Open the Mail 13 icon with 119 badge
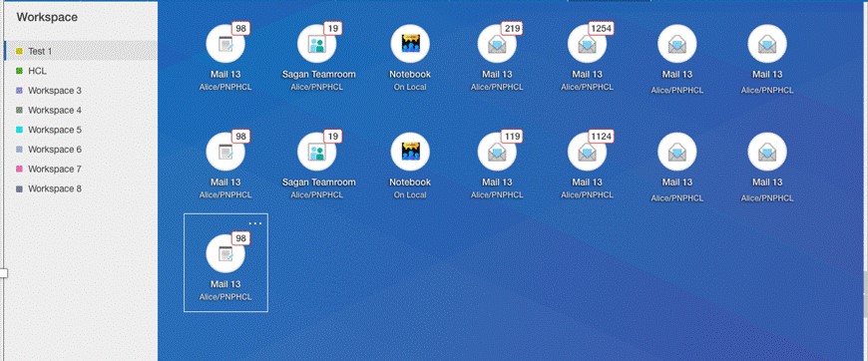Viewport: 868px width, 361px height. [x=497, y=152]
